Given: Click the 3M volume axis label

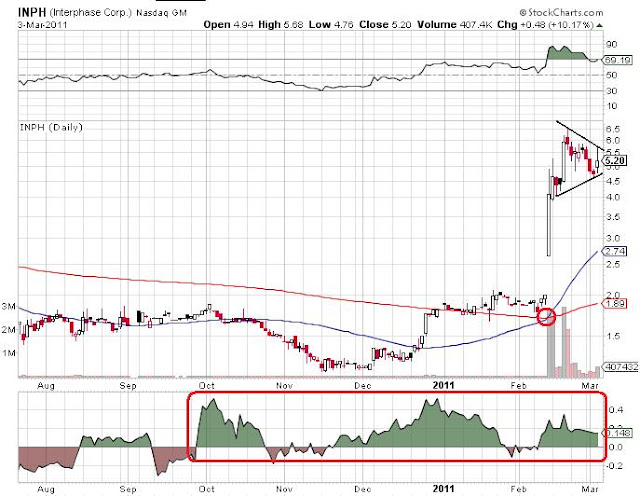Looking at the screenshot, I should pos(9,307).
